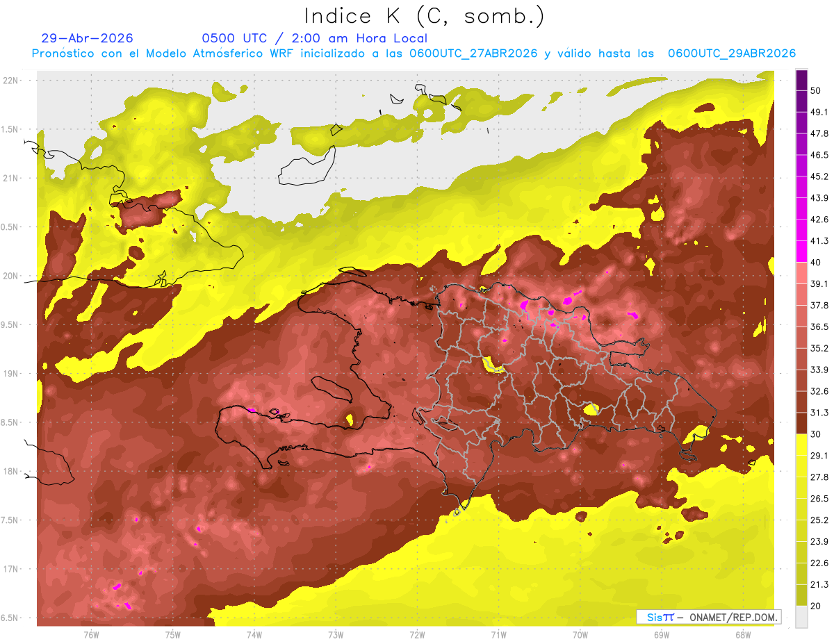The width and height of the screenshot is (834, 644).
Task: Click the 68W longitude tick label
Action: pos(743,634)
